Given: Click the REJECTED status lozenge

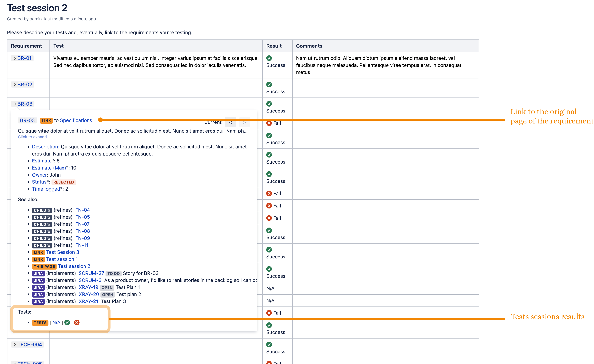Looking at the screenshot, I should point(64,182).
